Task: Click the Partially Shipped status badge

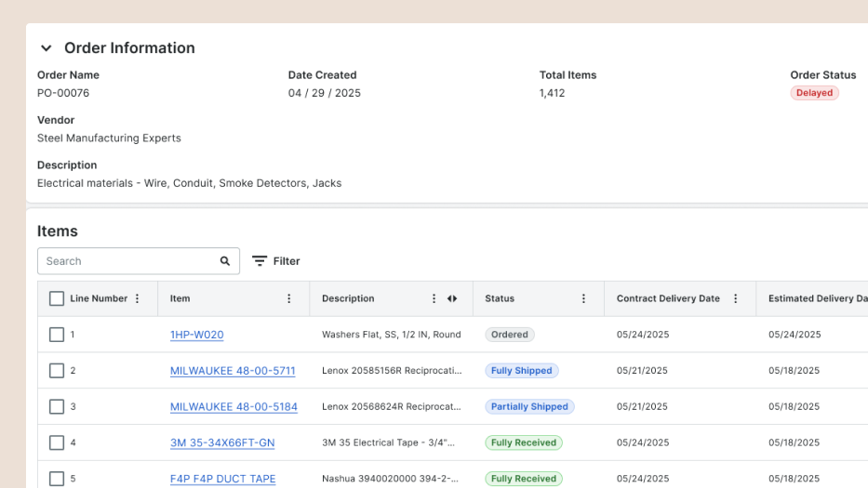Action: click(529, 407)
